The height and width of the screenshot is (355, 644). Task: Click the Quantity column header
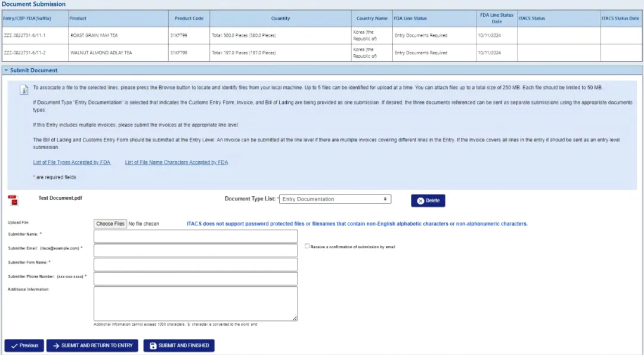[280, 18]
